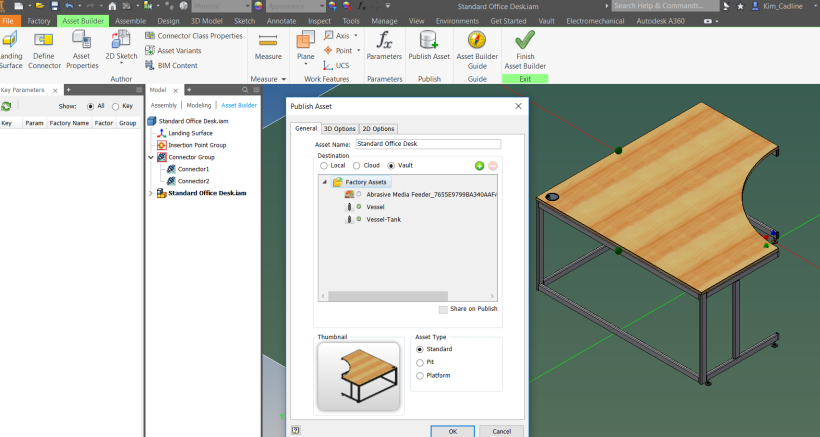Switch browser to the Modeling tab

199,106
